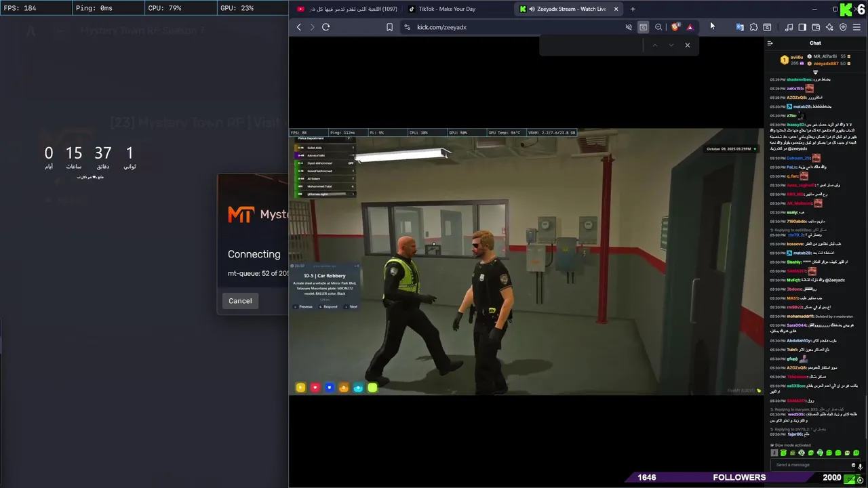Open Brave Rewards triangle icon
Image resolution: width=868 pixels, height=488 pixels.
(x=690, y=27)
